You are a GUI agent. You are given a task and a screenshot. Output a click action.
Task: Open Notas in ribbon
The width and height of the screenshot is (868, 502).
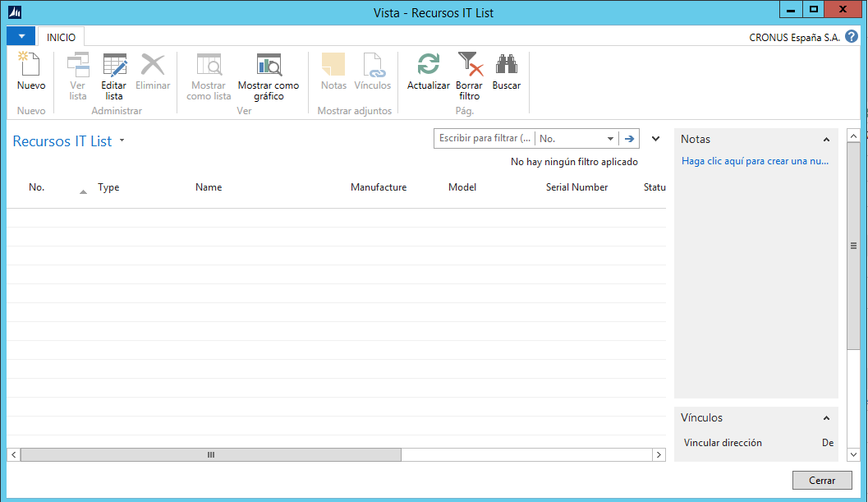[333, 71]
